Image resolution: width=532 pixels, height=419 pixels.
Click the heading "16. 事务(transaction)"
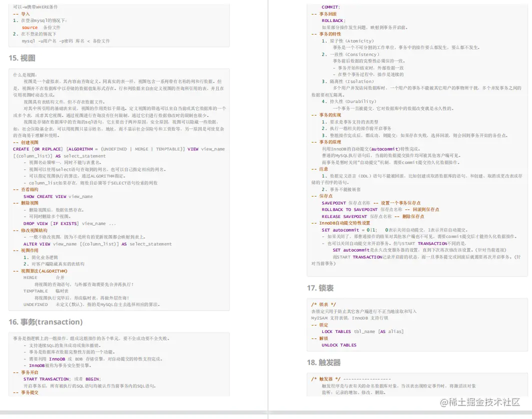46,321
